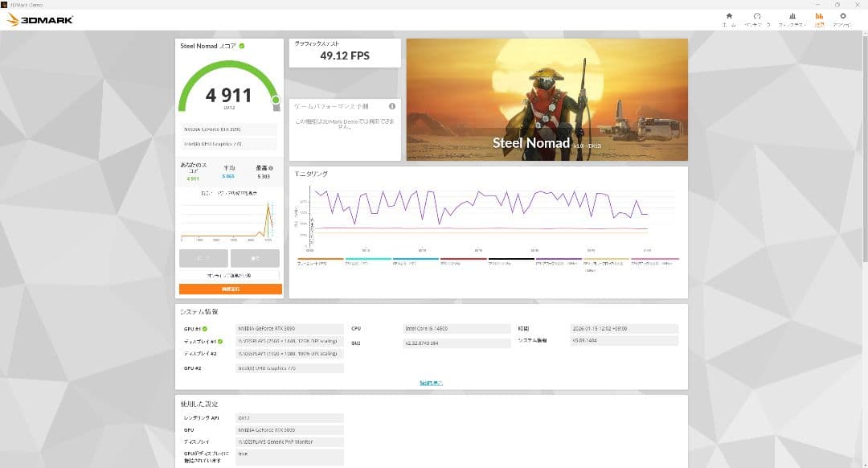
Task: Open the ホーム navigation icon
Action: click(729, 17)
